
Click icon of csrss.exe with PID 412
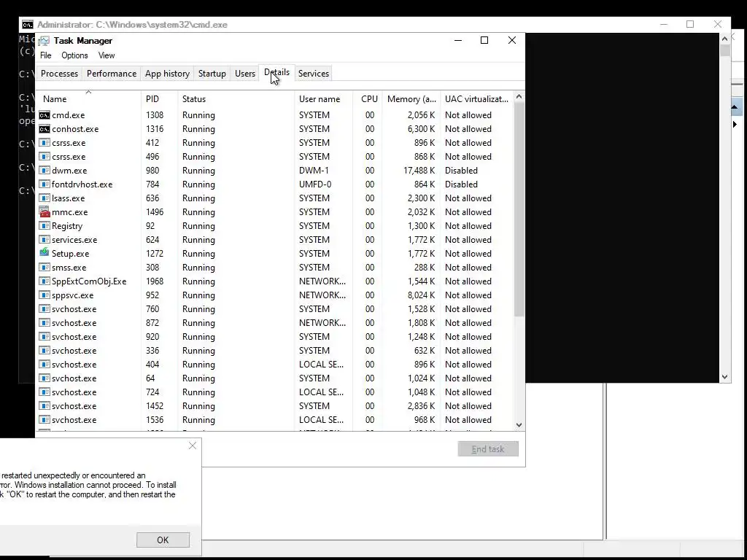[x=44, y=143]
